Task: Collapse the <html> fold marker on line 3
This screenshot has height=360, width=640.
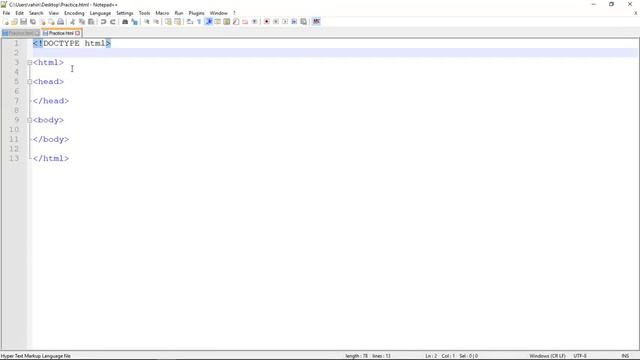Action: [29, 62]
